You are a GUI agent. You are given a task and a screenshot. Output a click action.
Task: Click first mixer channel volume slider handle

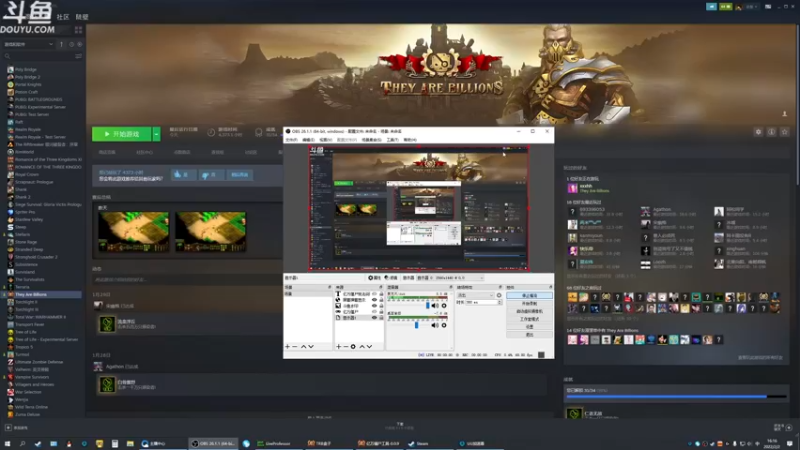(428, 306)
